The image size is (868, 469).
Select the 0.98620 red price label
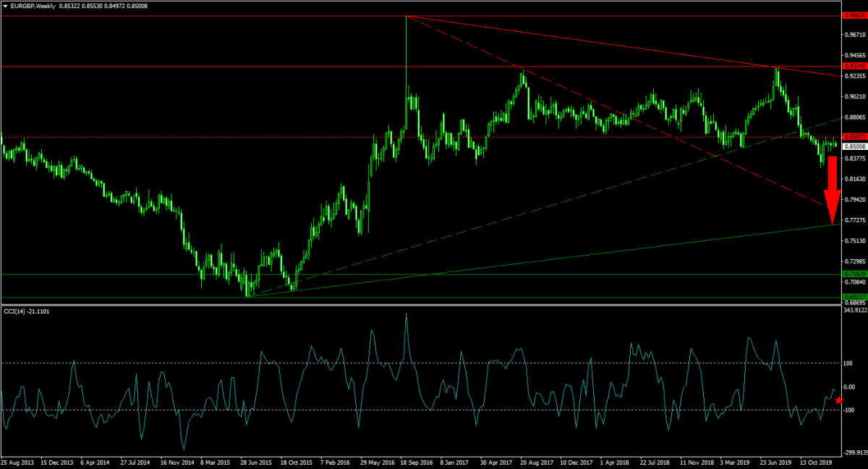pyautogui.click(x=854, y=14)
